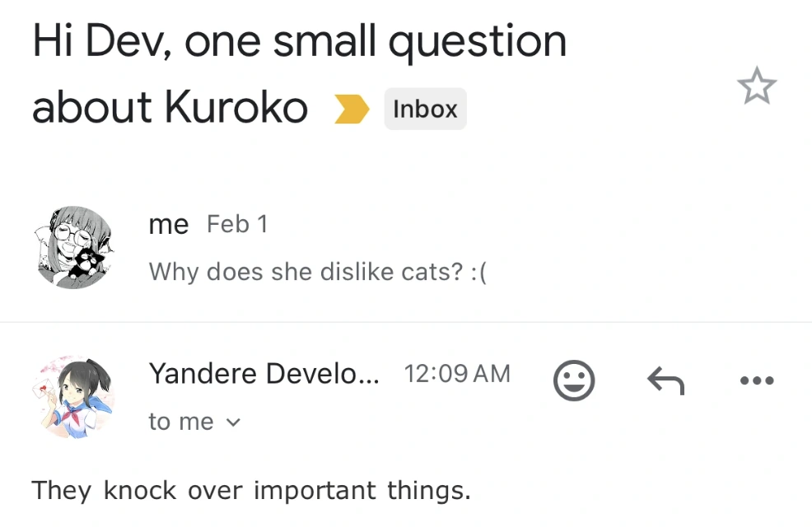The width and height of the screenshot is (812, 532).
Task: Expand recipient details chevron next to "to me"
Action: pos(233,422)
